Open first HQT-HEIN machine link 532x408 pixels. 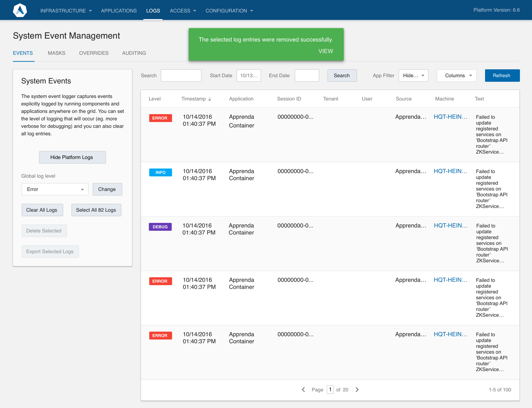[x=450, y=117]
